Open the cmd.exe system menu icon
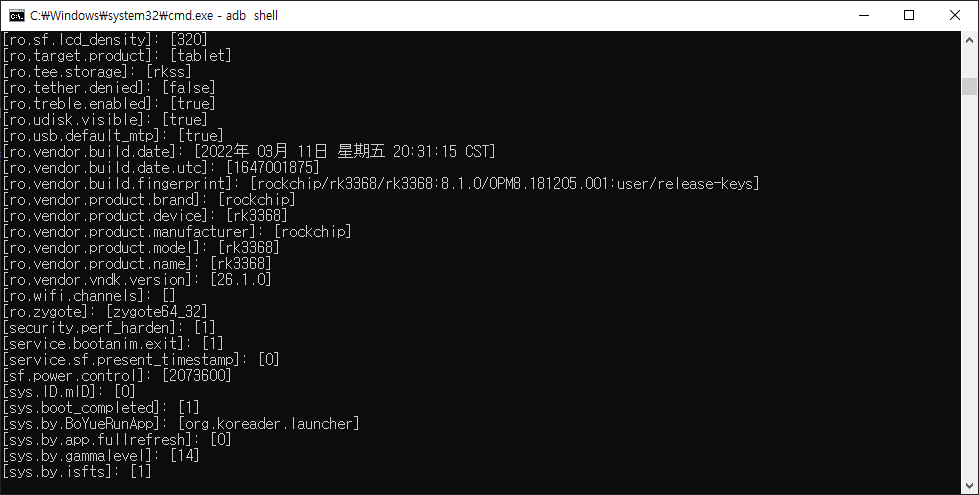 16,15
